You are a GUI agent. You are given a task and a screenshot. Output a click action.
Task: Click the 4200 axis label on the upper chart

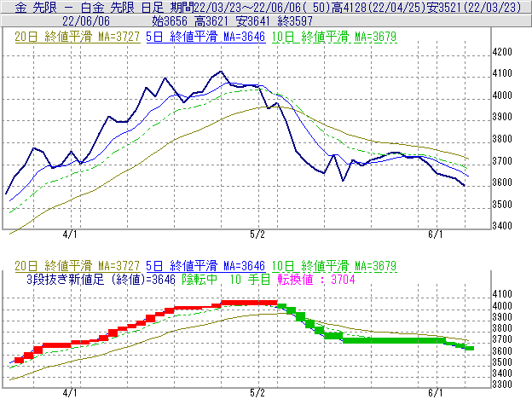502,52
